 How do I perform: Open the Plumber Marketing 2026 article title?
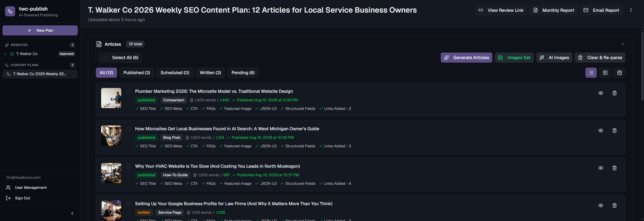tap(214, 91)
